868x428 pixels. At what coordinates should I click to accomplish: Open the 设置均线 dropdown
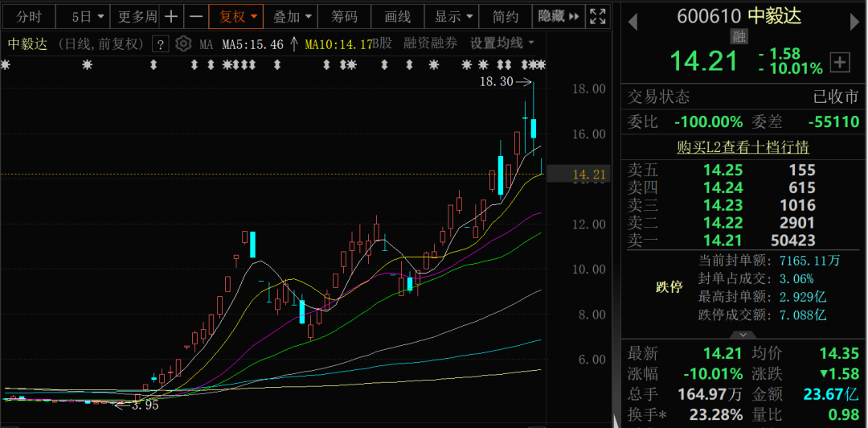(x=502, y=44)
